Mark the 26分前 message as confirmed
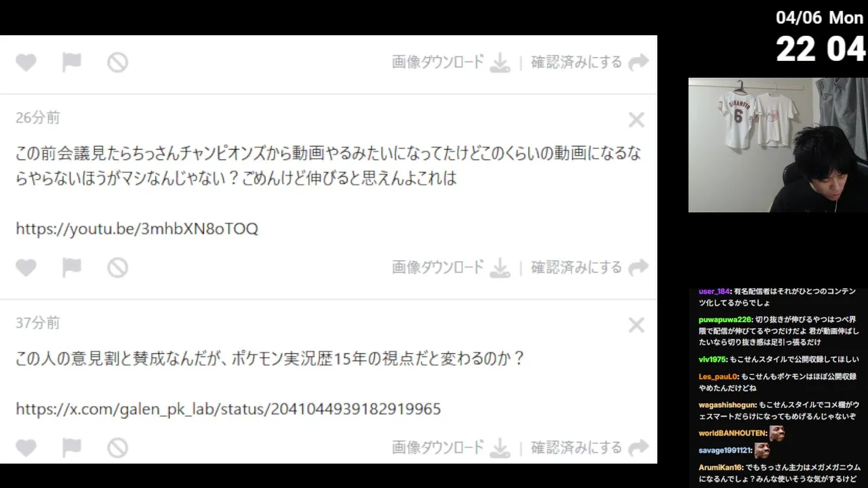Viewport: 868px width, 488px height. (589, 268)
